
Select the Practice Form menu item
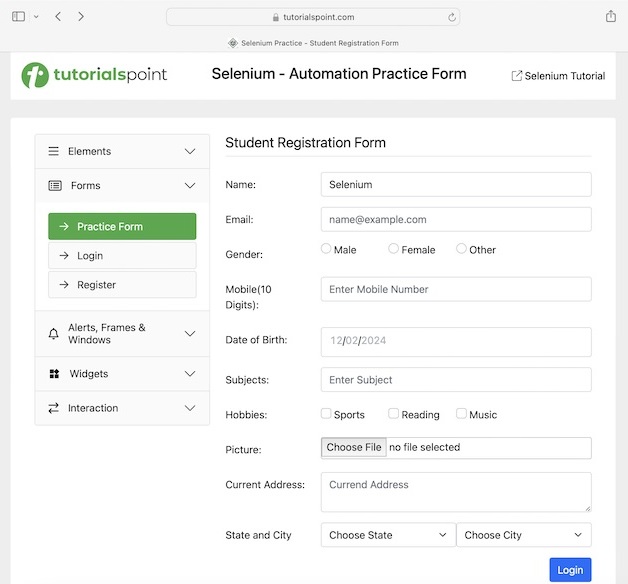point(122,227)
